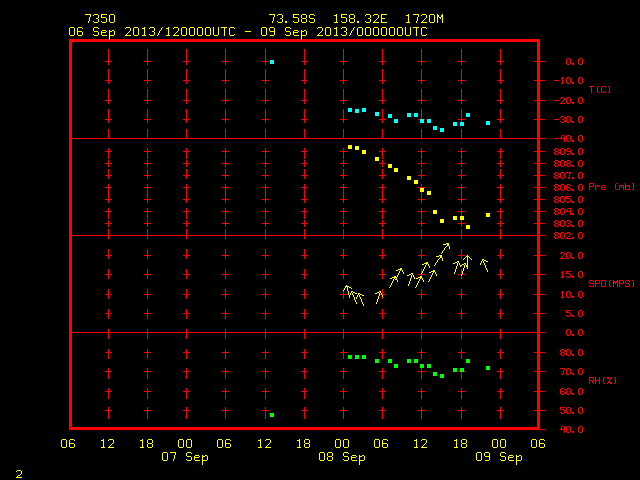Screen dimensions: 640x480
Task: Select the leftmost wind arrow near 10.0
Action: [348, 292]
